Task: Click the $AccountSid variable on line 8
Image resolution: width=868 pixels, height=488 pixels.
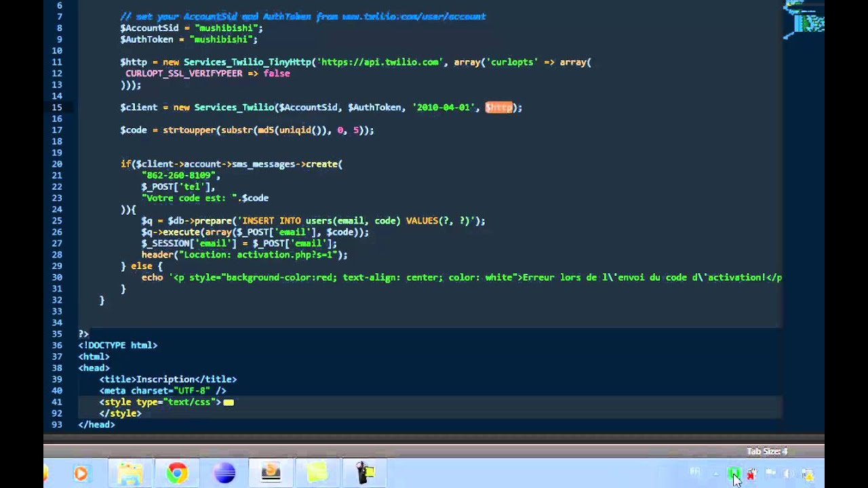Action: 149,28
